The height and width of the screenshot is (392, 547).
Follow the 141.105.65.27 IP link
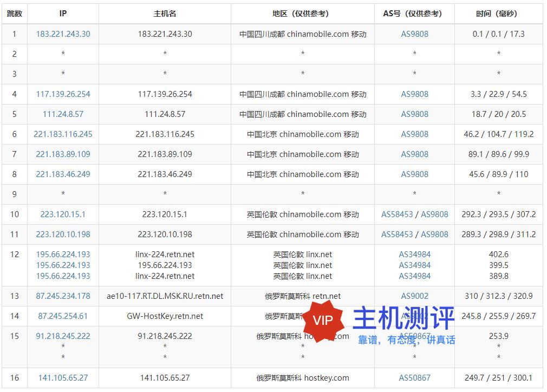point(63,378)
